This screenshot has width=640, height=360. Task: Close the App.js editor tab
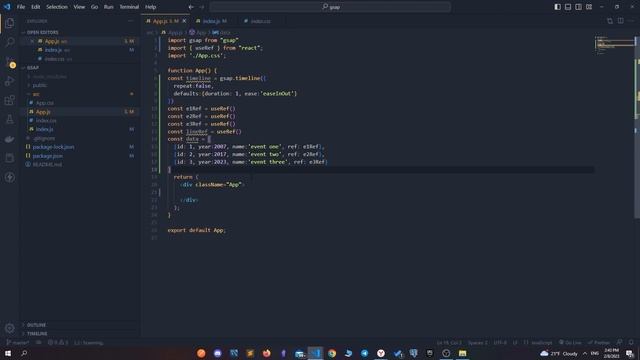tap(184, 21)
